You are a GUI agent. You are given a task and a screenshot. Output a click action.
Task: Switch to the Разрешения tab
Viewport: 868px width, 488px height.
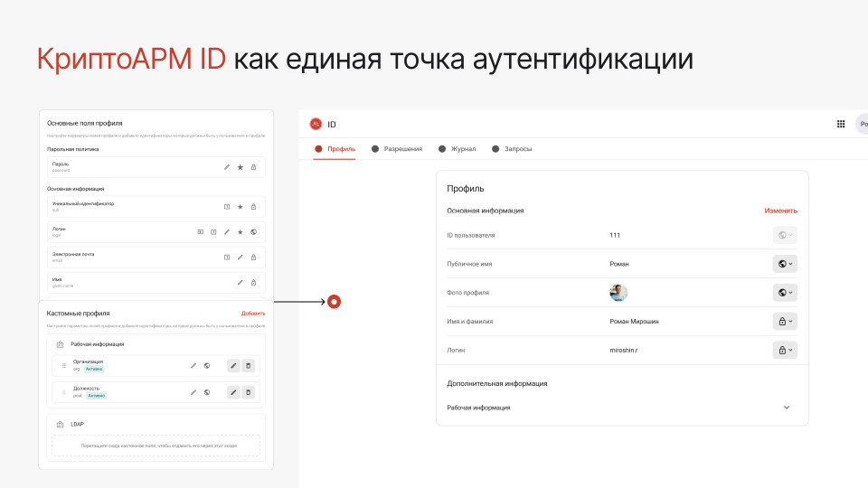coord(397,149)
